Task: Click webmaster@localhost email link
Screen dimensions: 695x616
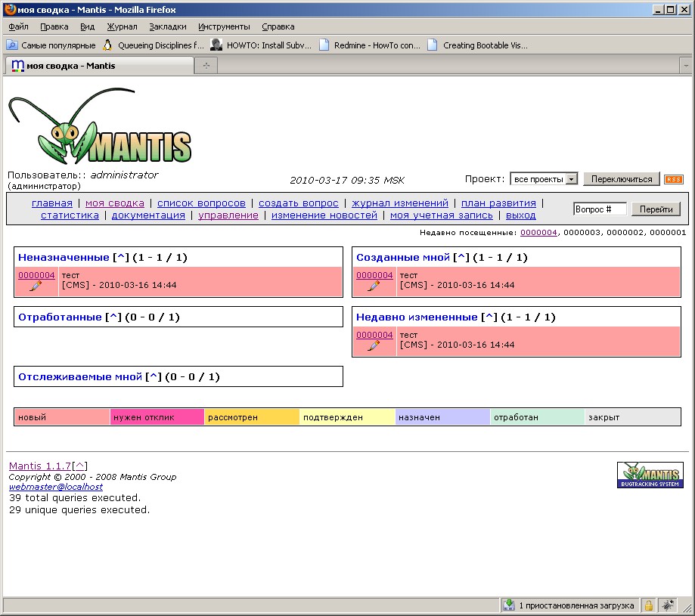Action: (56, 487)
